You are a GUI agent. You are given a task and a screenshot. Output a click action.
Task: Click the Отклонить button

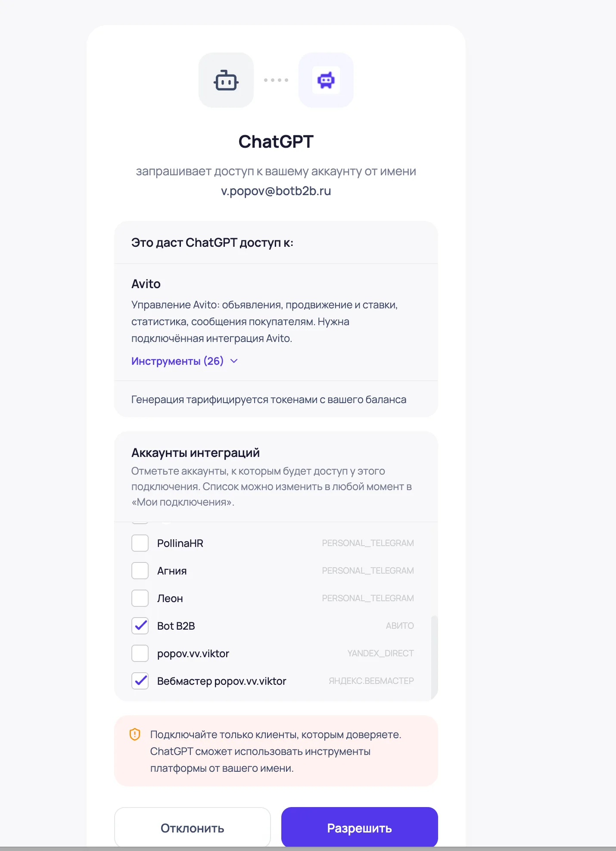pos(193,828)
